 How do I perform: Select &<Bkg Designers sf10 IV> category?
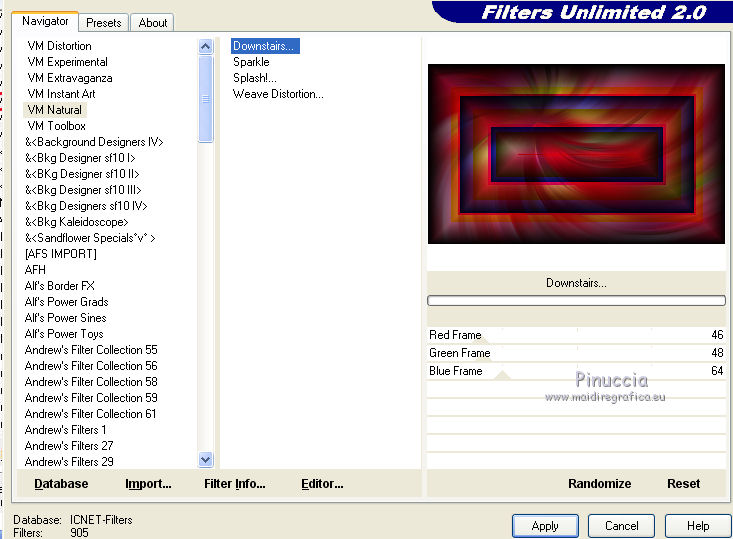point(86,206)
